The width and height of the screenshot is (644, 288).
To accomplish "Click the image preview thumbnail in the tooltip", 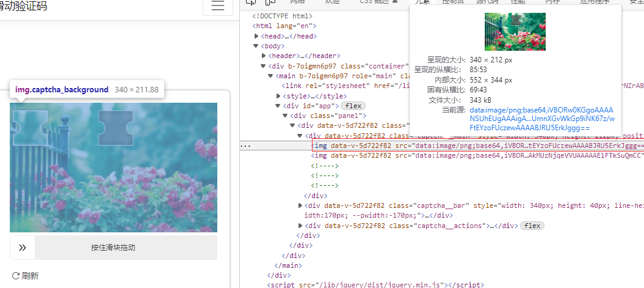I will click(515, 32).
